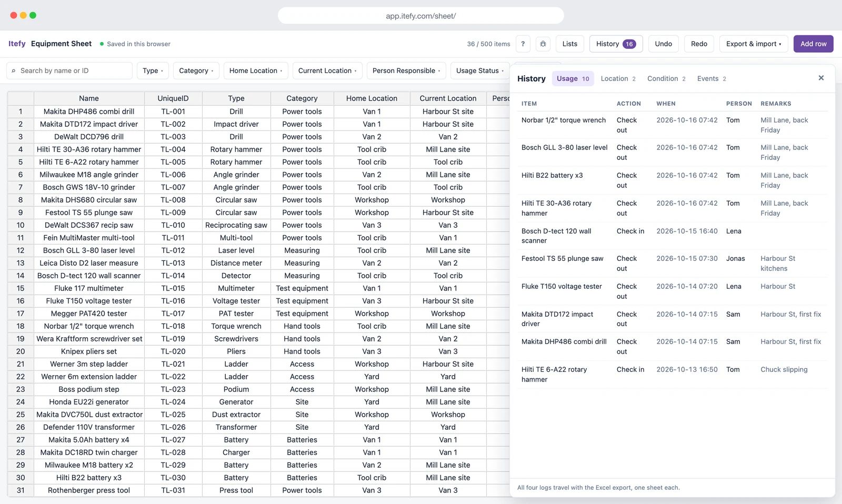Expand the Current Location filter
Viewport: 842px width, 504px height.
(x=327, y=70)
